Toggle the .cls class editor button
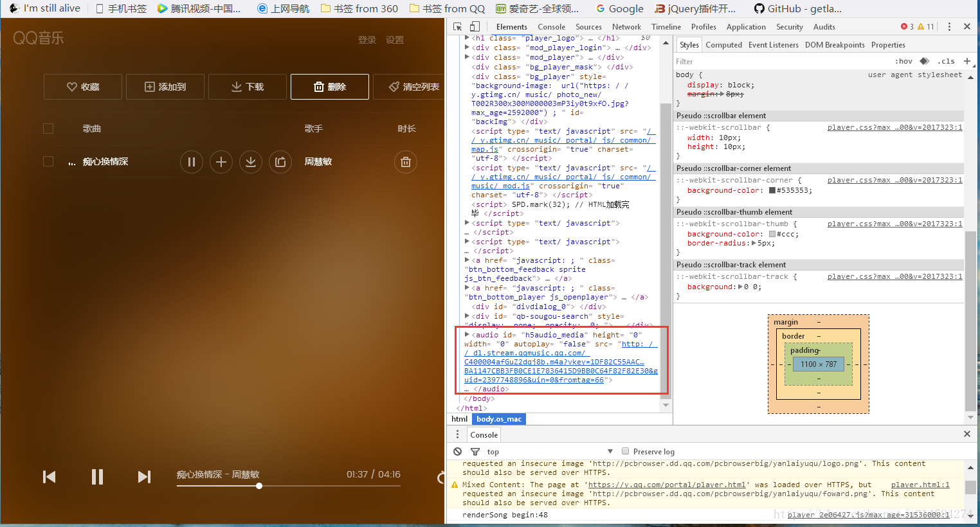Screen dimensions: 980x527 [946, 61]
